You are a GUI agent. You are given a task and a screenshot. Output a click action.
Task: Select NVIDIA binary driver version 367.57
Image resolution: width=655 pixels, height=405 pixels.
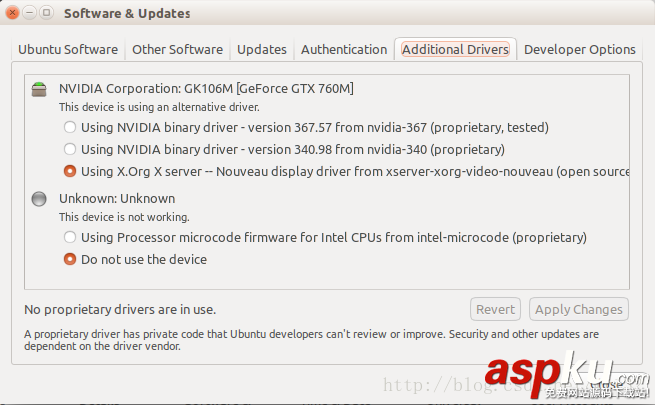[x=70, y=128]
